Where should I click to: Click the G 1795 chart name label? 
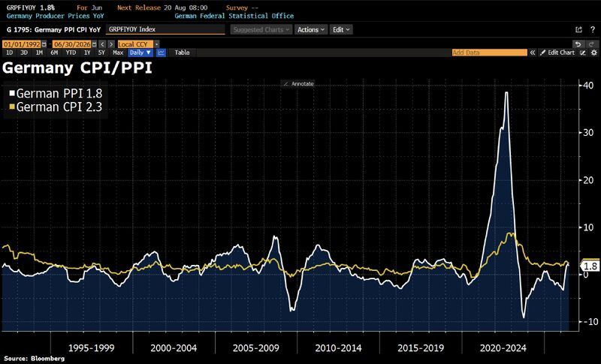[x=53, y=29]
